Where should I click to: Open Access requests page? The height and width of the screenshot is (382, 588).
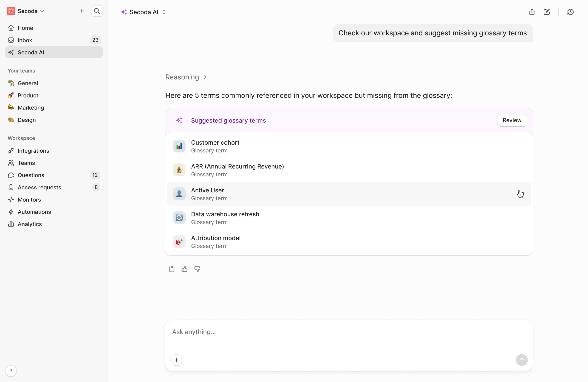[x=54, y=187]
